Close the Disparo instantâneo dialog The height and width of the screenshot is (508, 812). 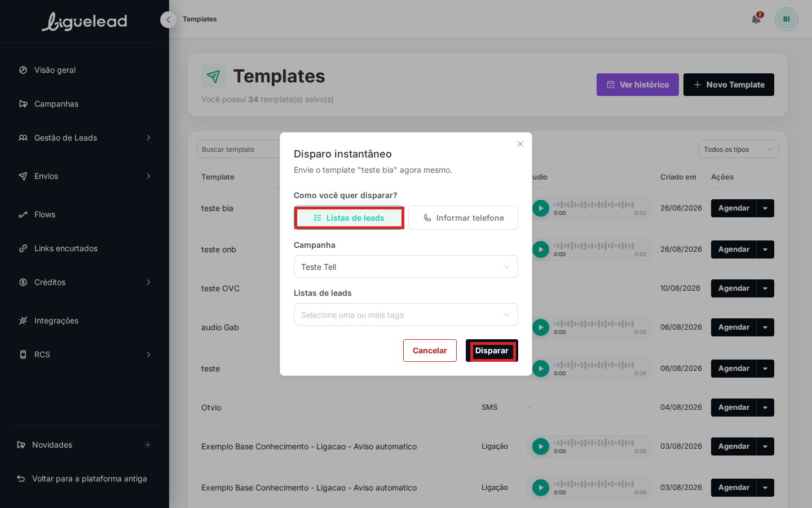(520, 144)
